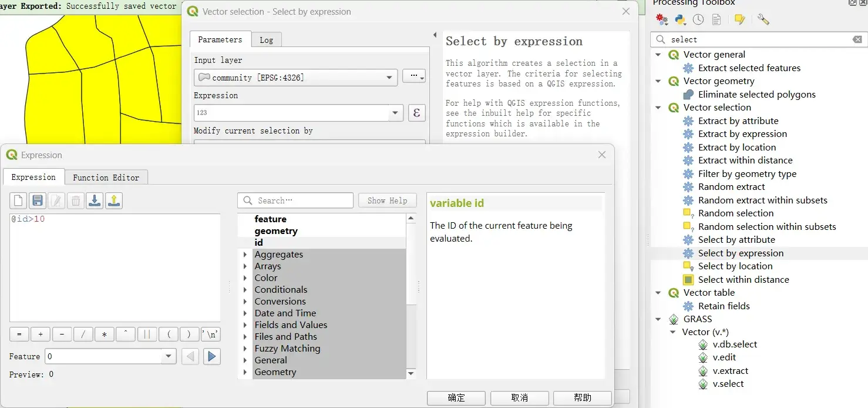Collapse the help panel arrow
Viewport: 868px width, 408px height.
435,35
